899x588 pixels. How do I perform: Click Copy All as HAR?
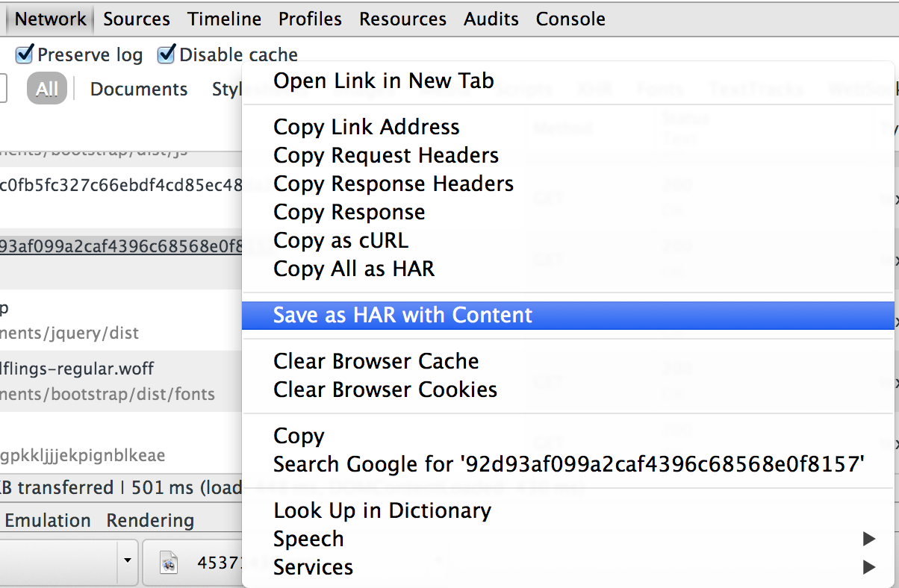coord(353,269)
